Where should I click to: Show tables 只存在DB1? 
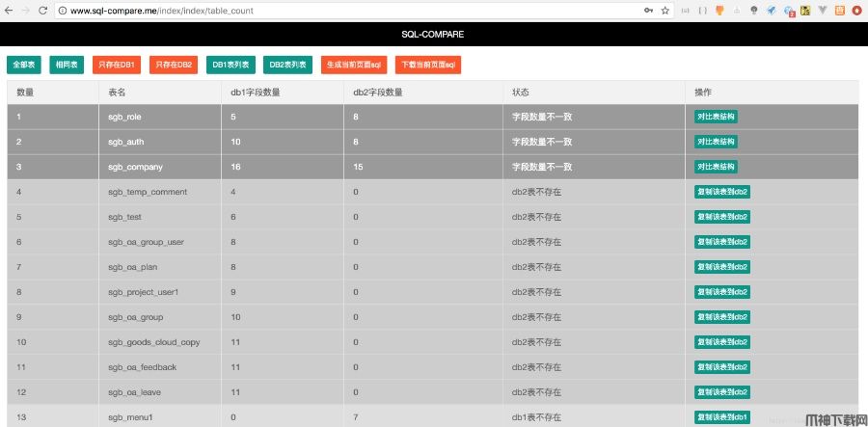[x=117, y=65]
